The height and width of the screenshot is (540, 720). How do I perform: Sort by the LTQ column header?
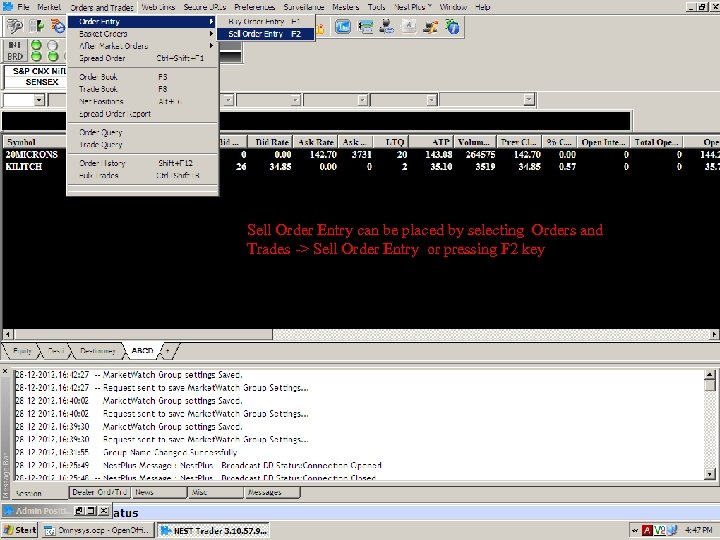pyautogui.click(x=390, y=142)
